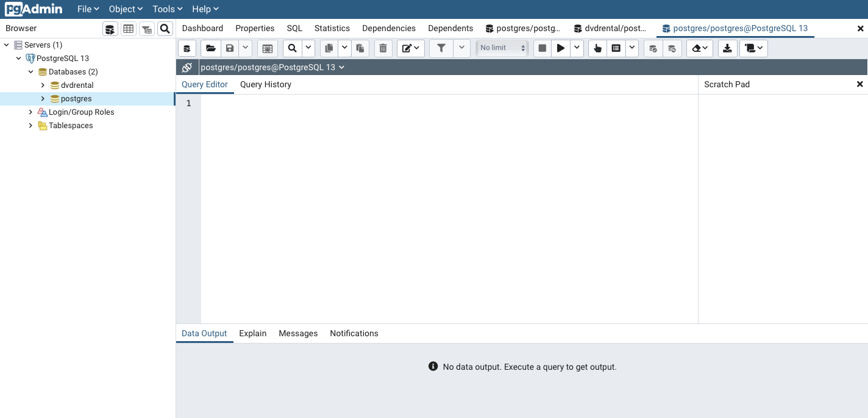The width and height of the screenshot is (868, 418).
Task: Open the Object menu
Action: [x=126, y=9]
